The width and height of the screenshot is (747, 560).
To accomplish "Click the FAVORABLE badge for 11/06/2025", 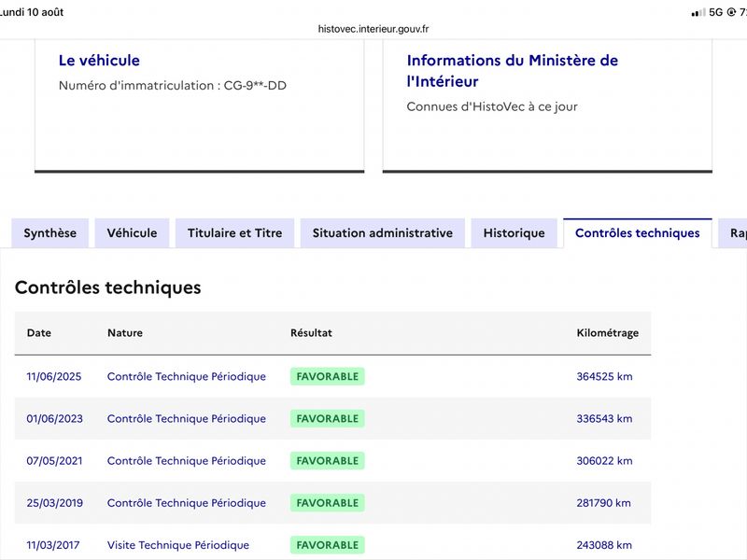I will (328, 377).
